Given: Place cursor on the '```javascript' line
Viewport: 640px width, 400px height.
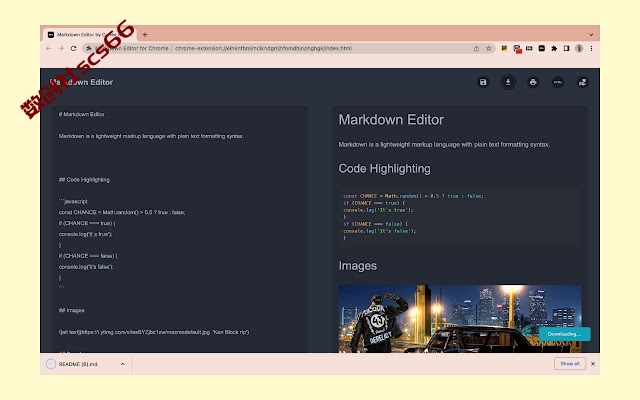Looking at the screenshot, I should pyautogui.click(x=73, y=201).
